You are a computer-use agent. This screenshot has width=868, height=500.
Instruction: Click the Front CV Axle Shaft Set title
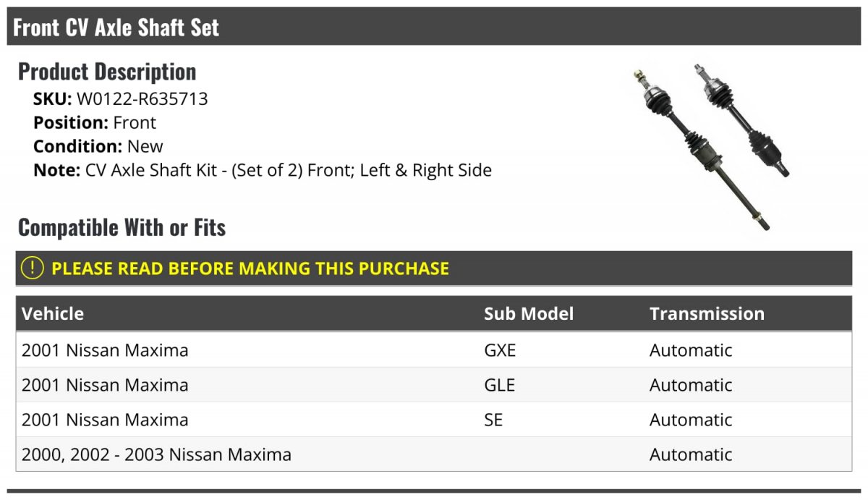(x=116, y=27)
